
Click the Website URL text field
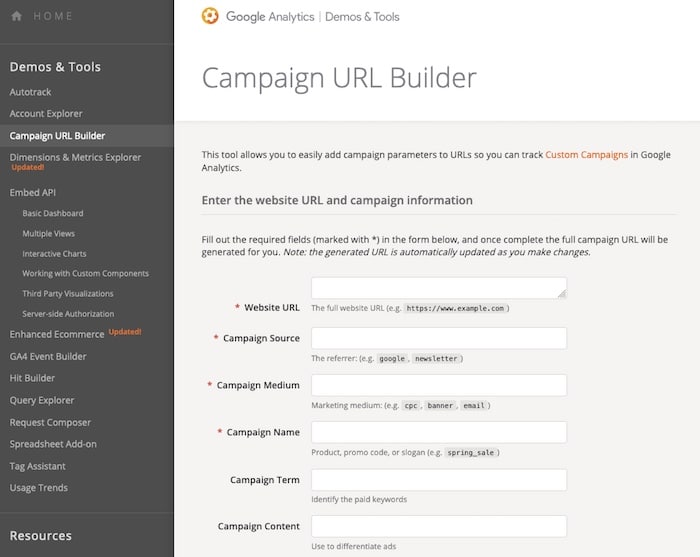click(x=439, y=288)
